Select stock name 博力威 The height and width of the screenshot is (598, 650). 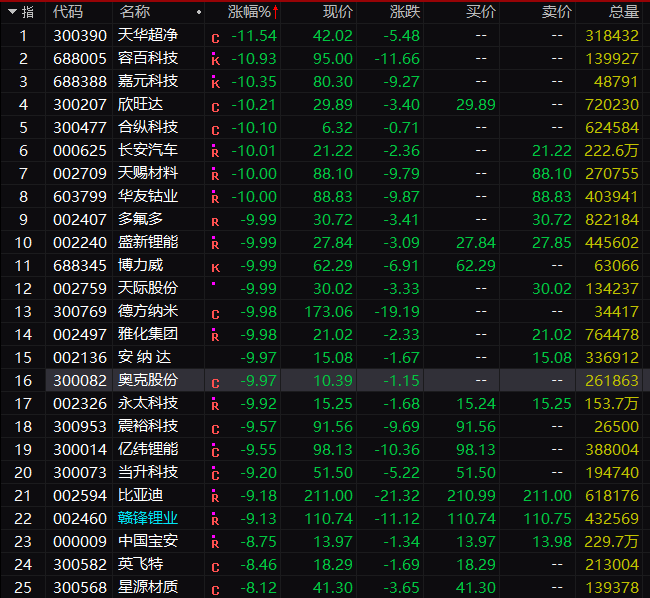(141, 265)
